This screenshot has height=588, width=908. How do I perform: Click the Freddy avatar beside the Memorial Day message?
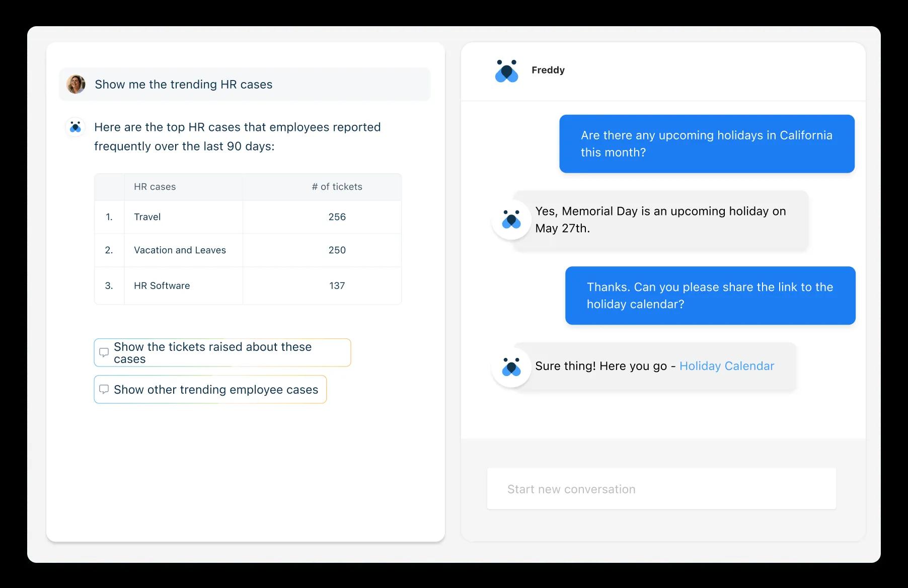[511, 220]
